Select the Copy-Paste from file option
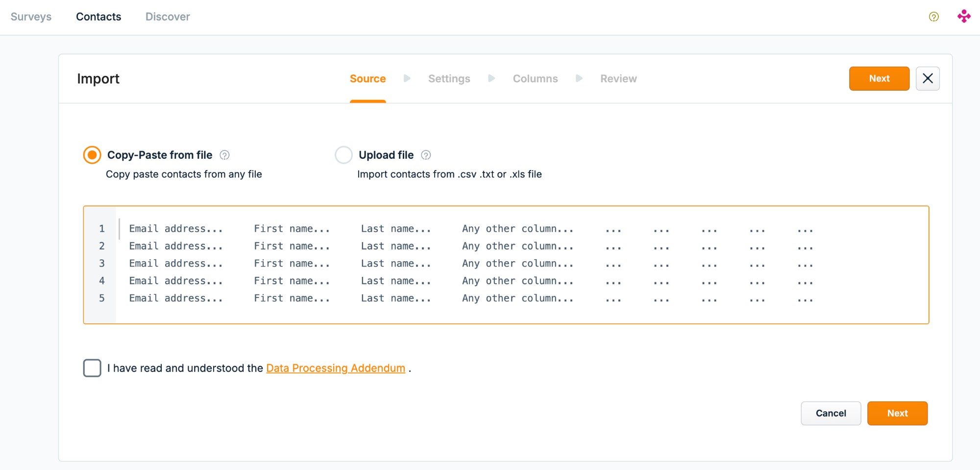Image resolution: width=980 pixels, height=470 pixels. tap(92, 155)
